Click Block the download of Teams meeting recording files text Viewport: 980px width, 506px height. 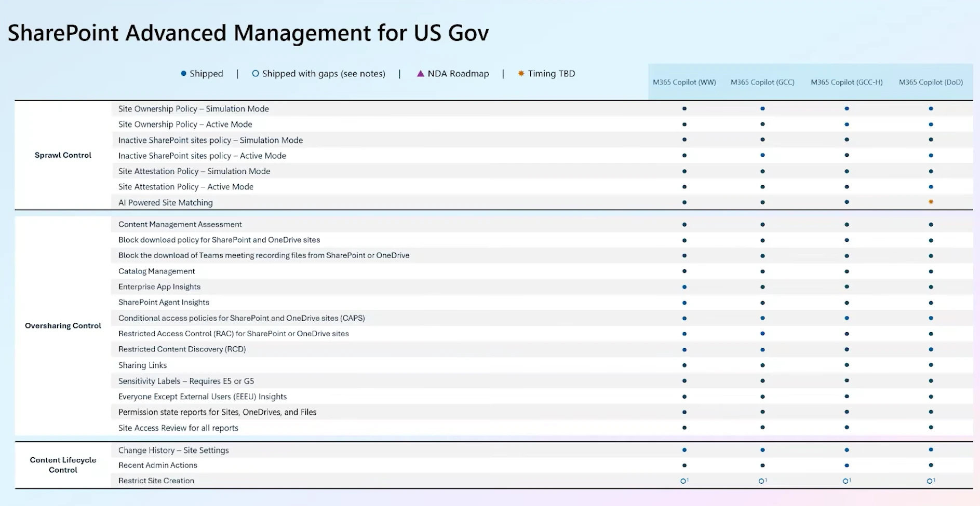264,255
